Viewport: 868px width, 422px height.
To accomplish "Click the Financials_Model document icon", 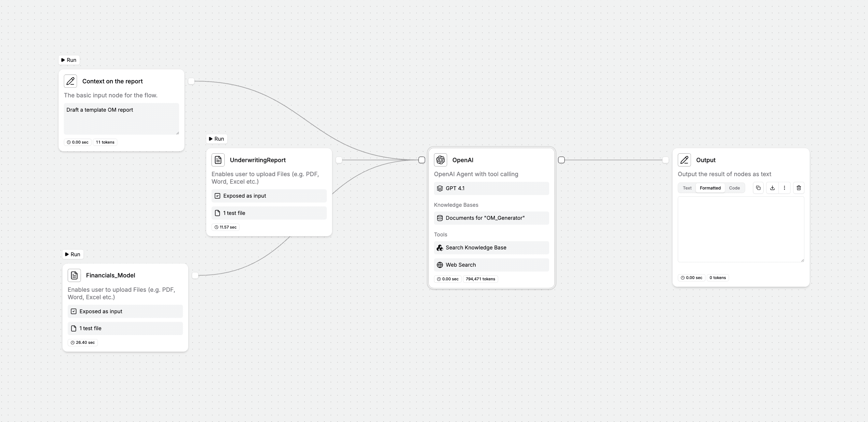I will [74, 275].
